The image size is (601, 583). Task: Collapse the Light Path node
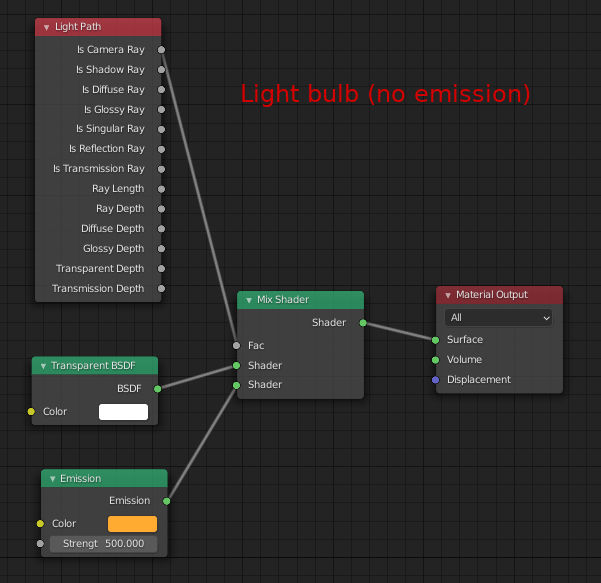click(46, 27)
